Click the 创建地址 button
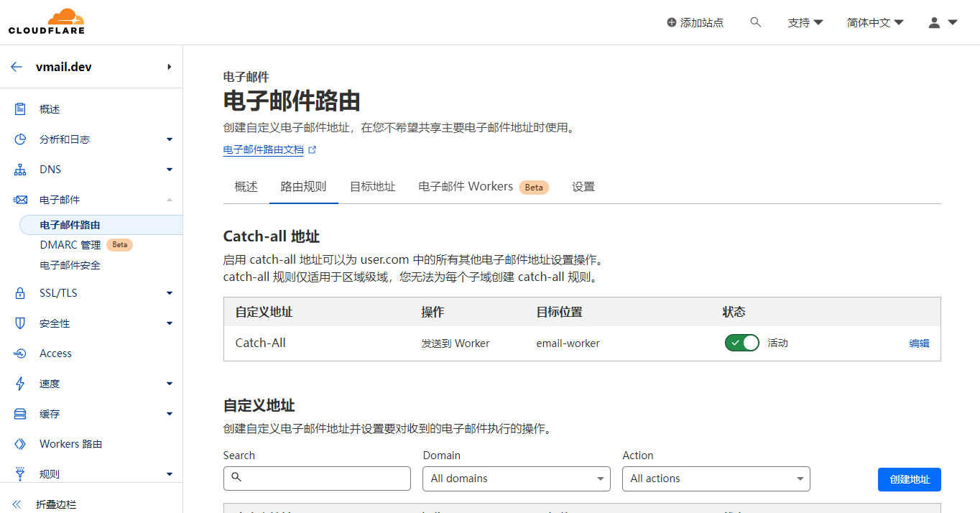 click(x=909, y=479)
